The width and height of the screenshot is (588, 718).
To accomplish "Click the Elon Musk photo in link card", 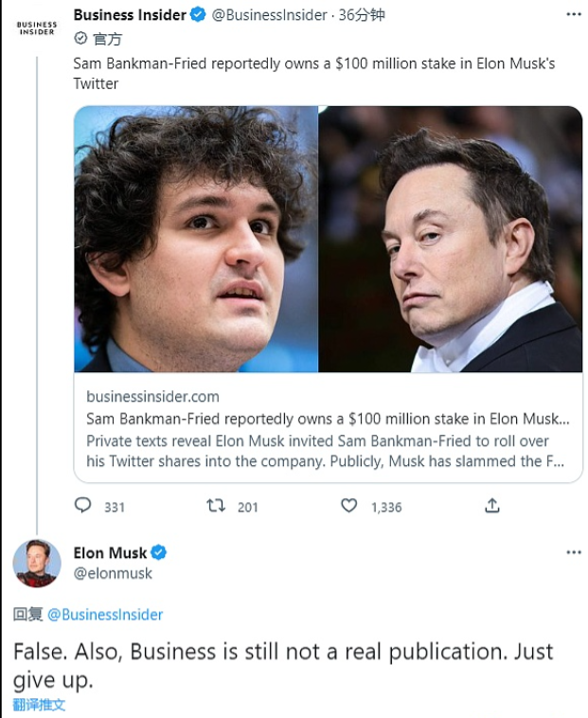I will [451, 239].
